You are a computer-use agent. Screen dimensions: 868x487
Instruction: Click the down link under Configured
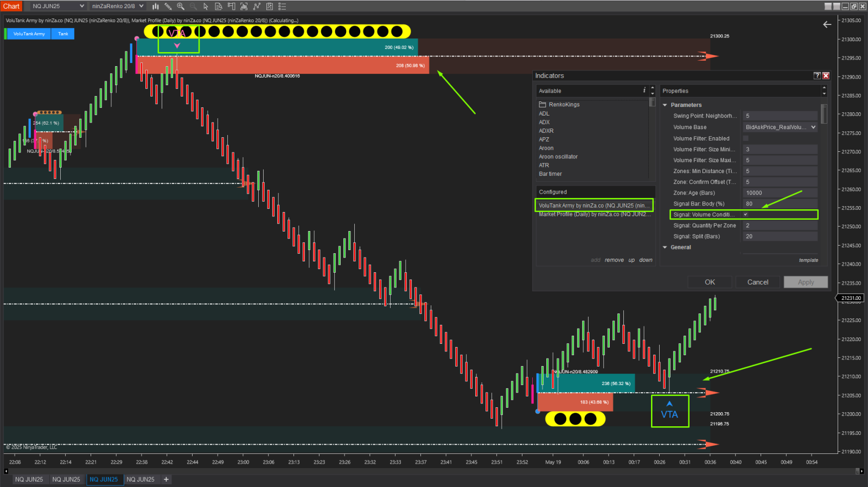646,260
